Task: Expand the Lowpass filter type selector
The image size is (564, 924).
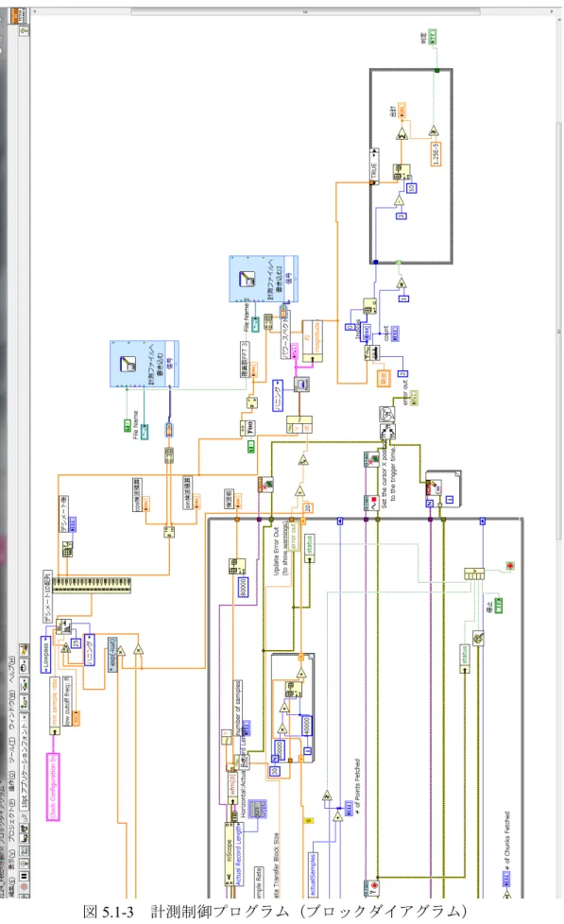Action: tap(45, 654)
